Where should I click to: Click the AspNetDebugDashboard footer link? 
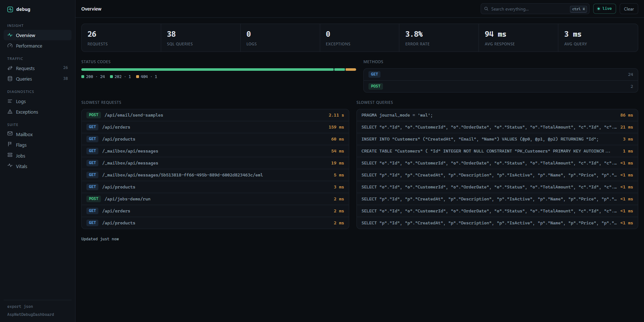coord(30,314)
